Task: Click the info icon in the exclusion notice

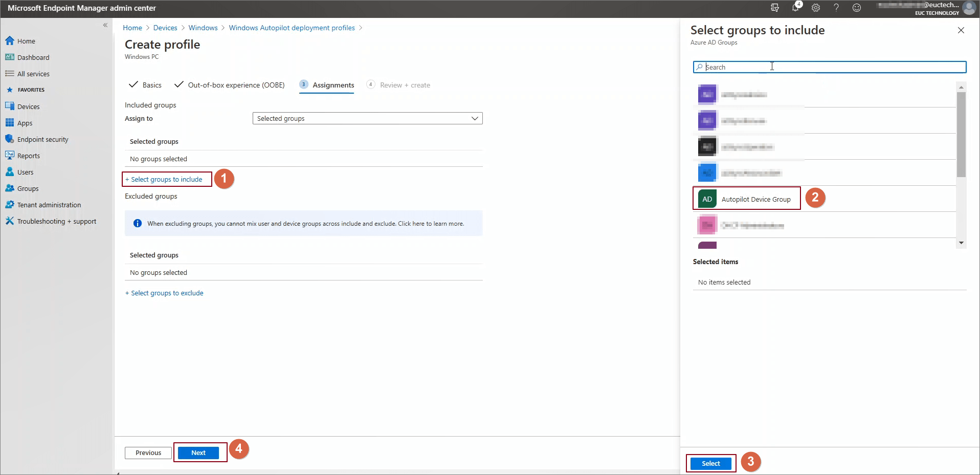Action: [x=138, y=223]
